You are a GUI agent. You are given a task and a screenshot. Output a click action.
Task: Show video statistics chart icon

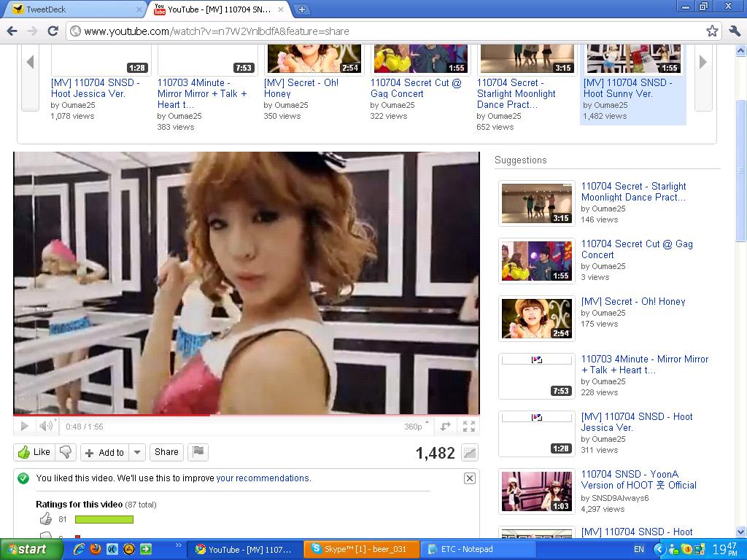pos(470,453)
